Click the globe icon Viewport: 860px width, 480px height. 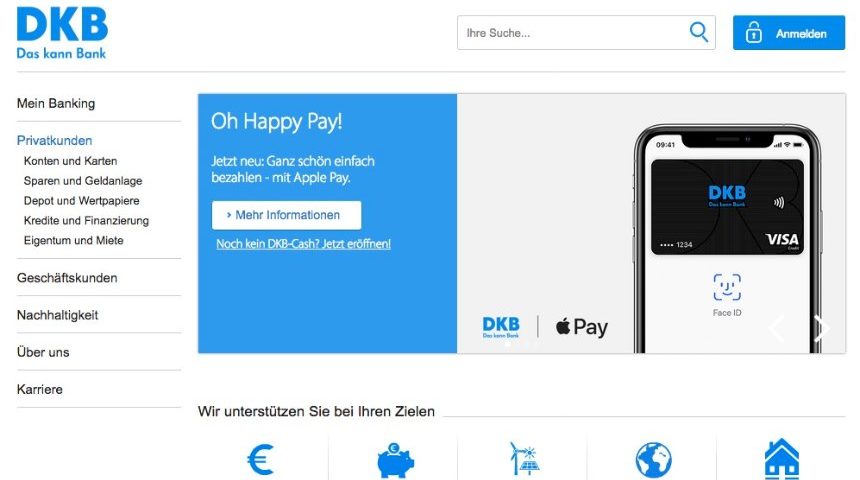click(x=653, y=460)
